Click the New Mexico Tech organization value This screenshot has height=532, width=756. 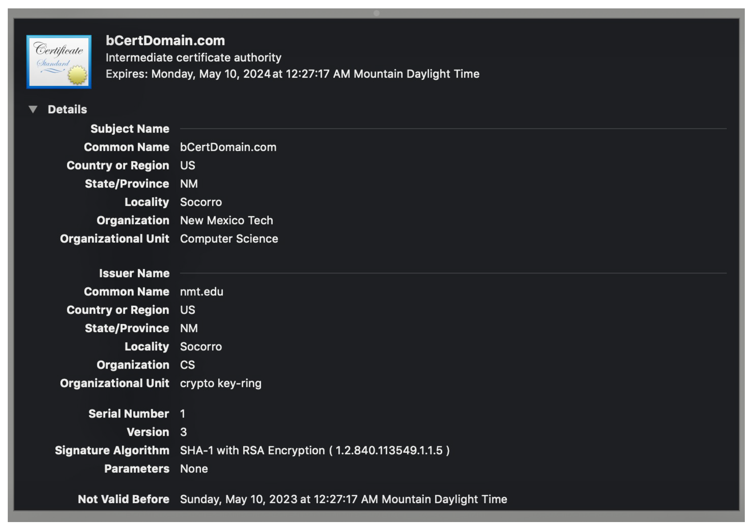point(226,221)
